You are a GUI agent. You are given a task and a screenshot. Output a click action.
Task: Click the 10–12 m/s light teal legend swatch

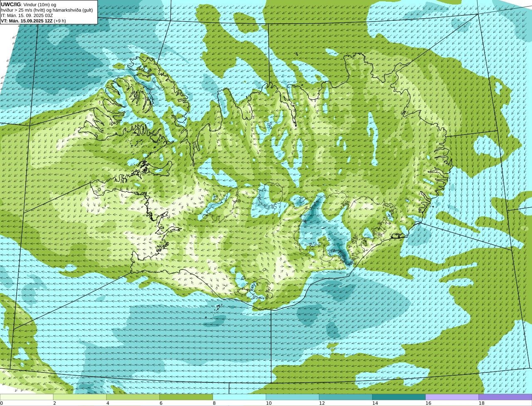[293, 397]
